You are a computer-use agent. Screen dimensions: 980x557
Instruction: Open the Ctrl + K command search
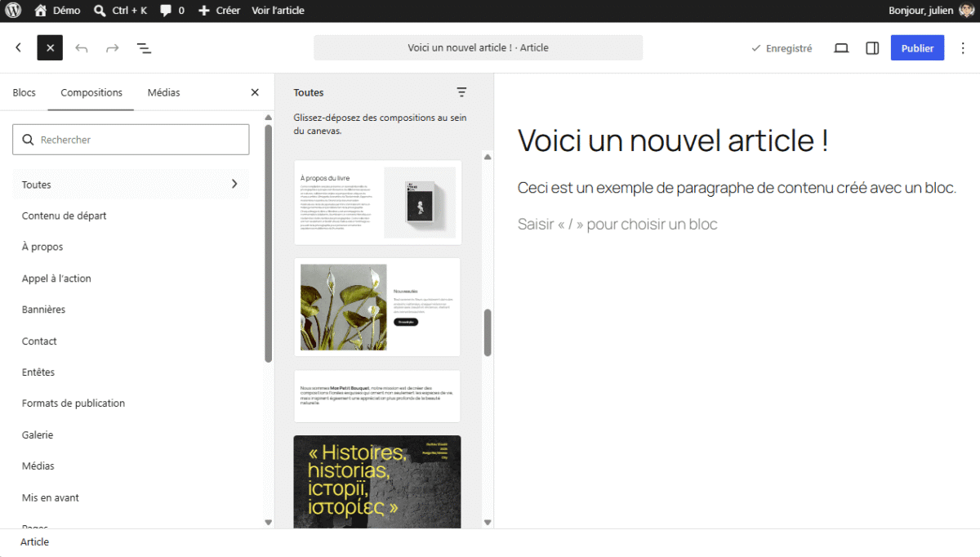tap(120, 11)
